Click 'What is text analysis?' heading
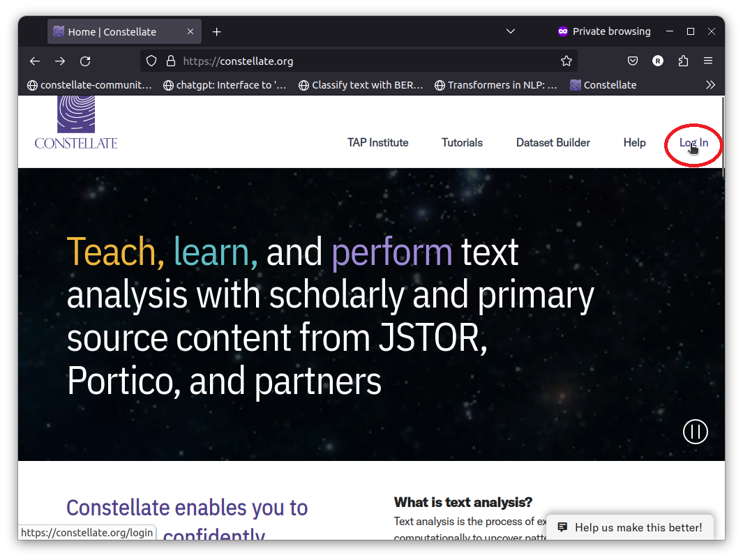 pos(463,502)
